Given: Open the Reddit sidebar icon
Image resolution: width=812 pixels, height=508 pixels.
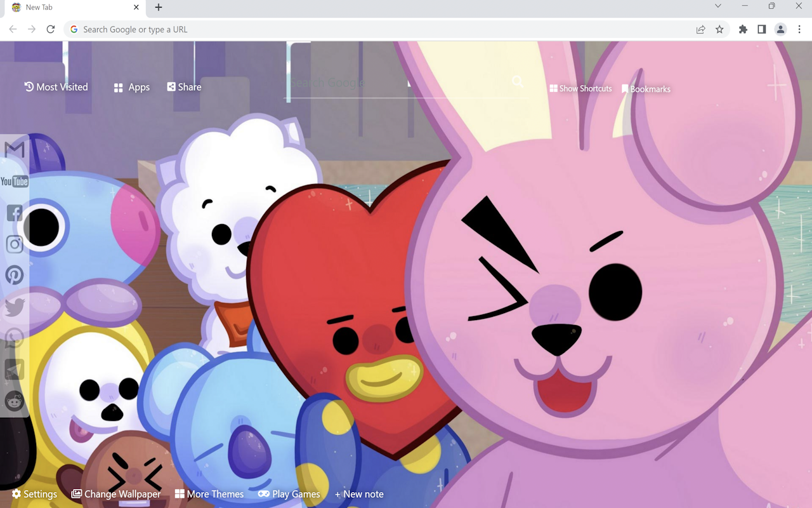Looking at the screenshot, I should pyautogui.click(x=14, y=401).
